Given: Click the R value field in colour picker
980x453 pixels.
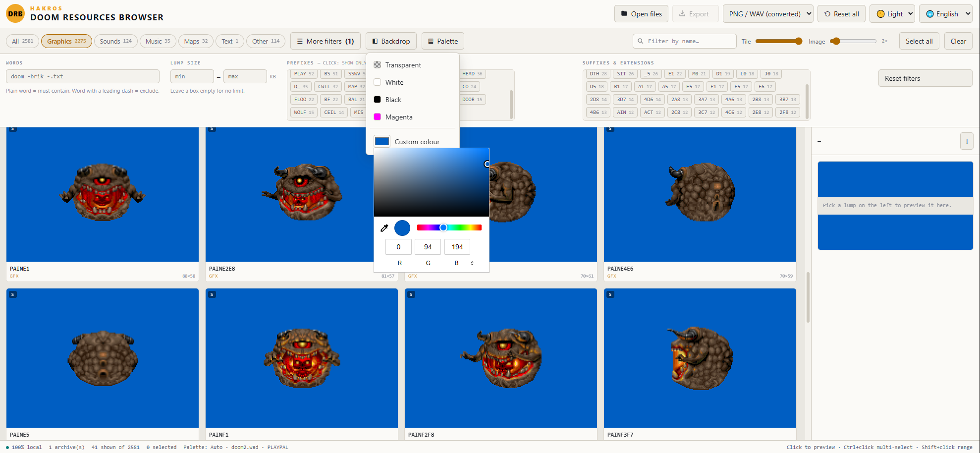Looking at the screenshot, I should point(398,247).
